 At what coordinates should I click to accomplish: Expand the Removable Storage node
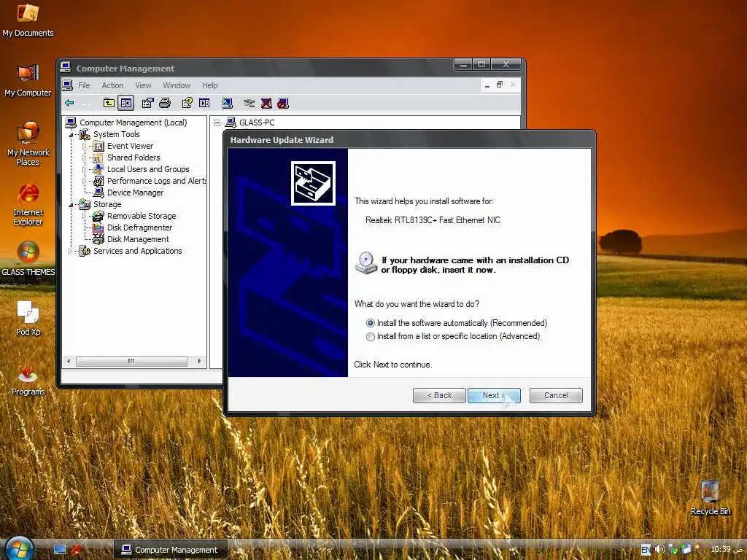click(84, 216)
